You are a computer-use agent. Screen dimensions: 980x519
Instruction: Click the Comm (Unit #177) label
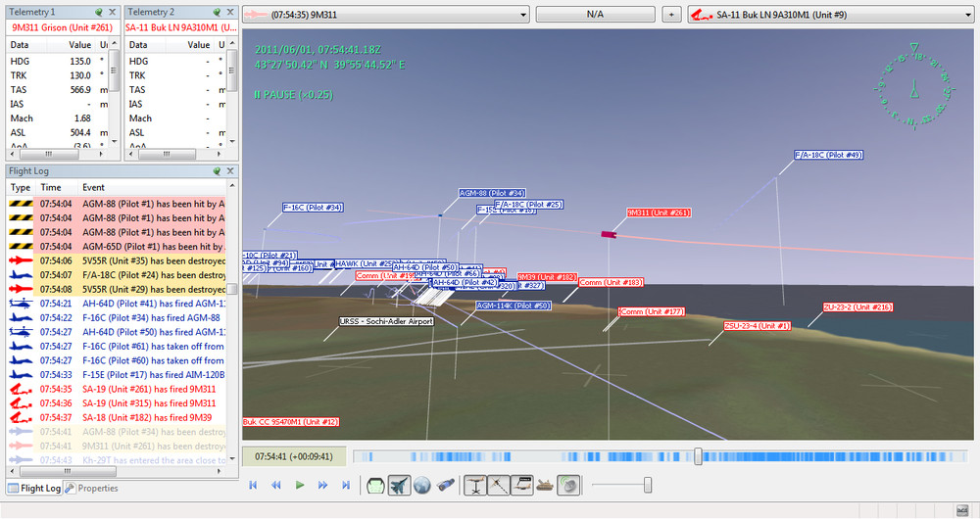coord(652,311)
